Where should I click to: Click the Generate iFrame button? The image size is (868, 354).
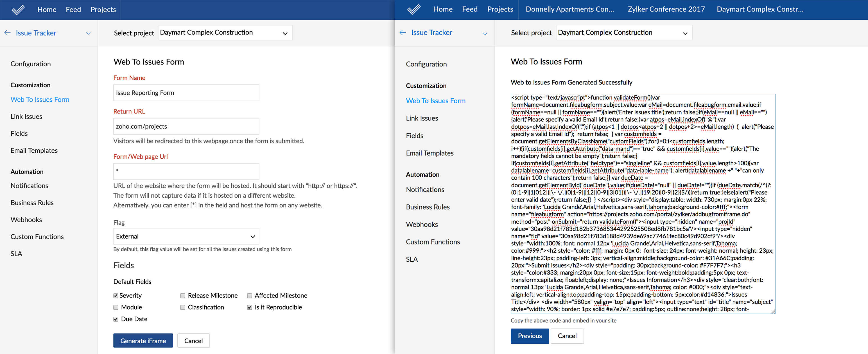(143, 341)
